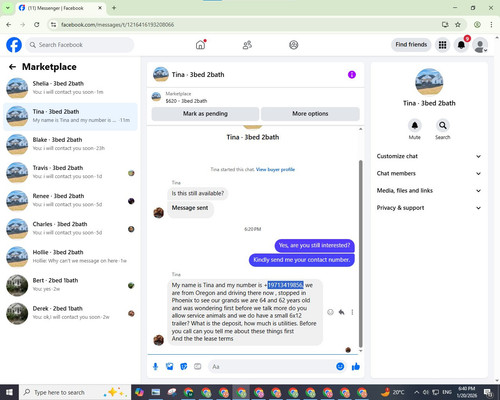
Task: Open the account profile avatar menu
Action: [x=480, y=45]
